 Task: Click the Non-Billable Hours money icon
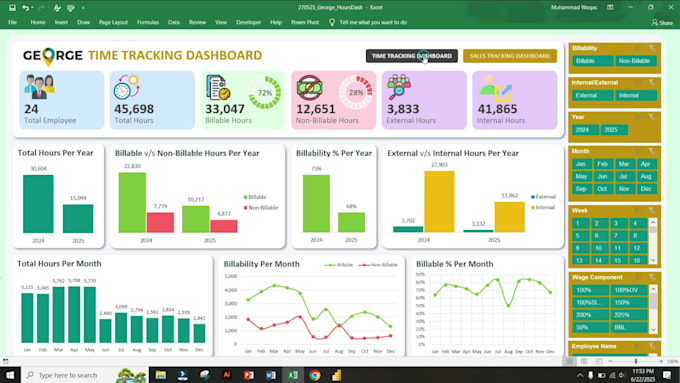(x=310, y=87)
